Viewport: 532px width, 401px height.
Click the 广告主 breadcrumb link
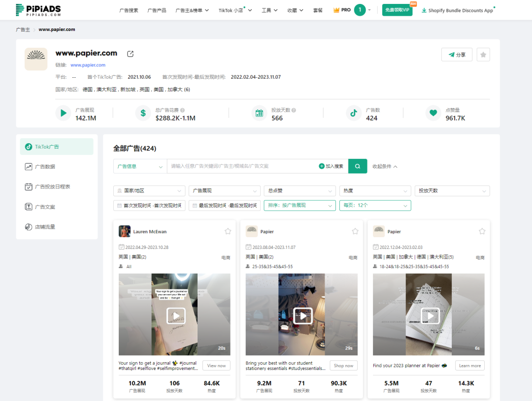coord(23,30)
